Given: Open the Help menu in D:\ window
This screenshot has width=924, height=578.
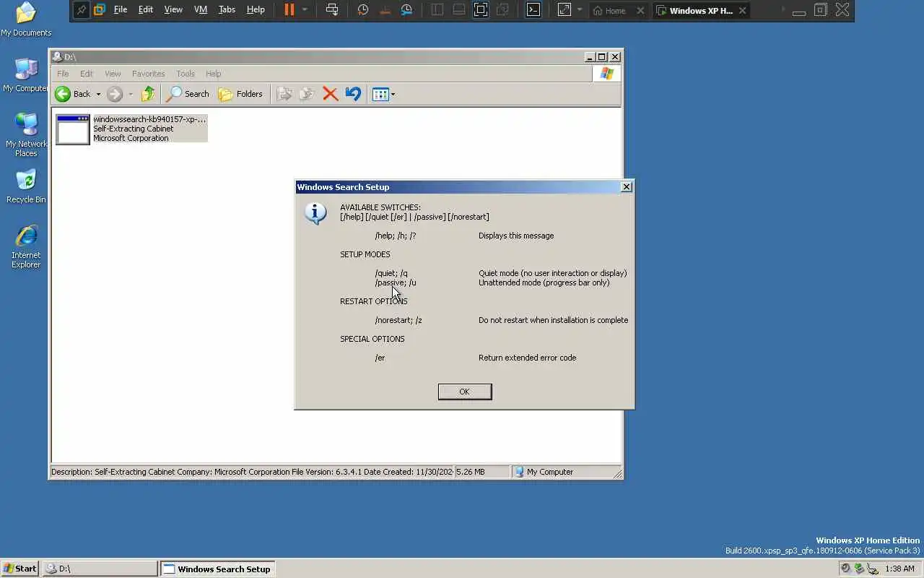Looking at the screenshot, I should [x=213, y=74].
